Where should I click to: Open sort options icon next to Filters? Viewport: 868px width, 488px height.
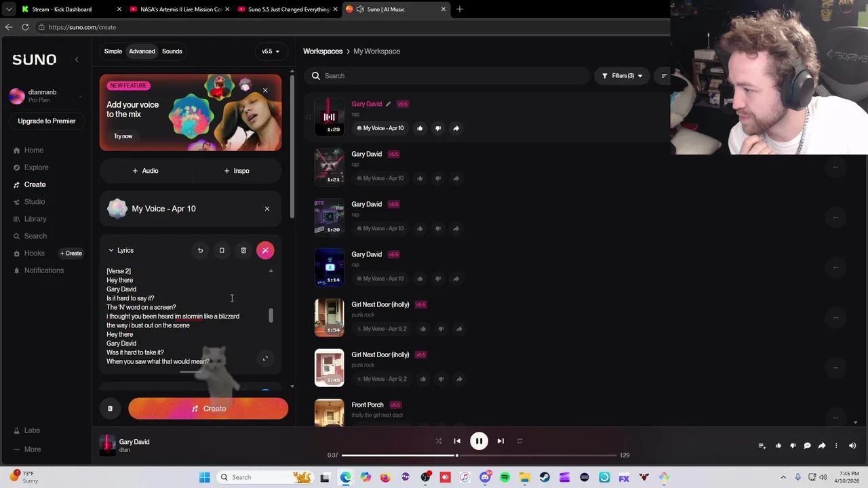[x=664, y=76]
